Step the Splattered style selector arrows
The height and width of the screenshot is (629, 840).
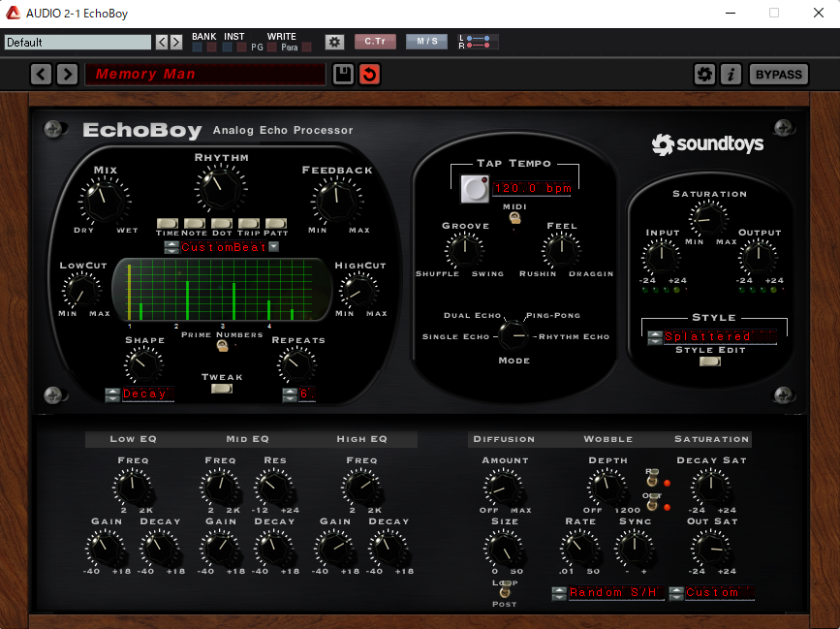click(x=655, y=337)
